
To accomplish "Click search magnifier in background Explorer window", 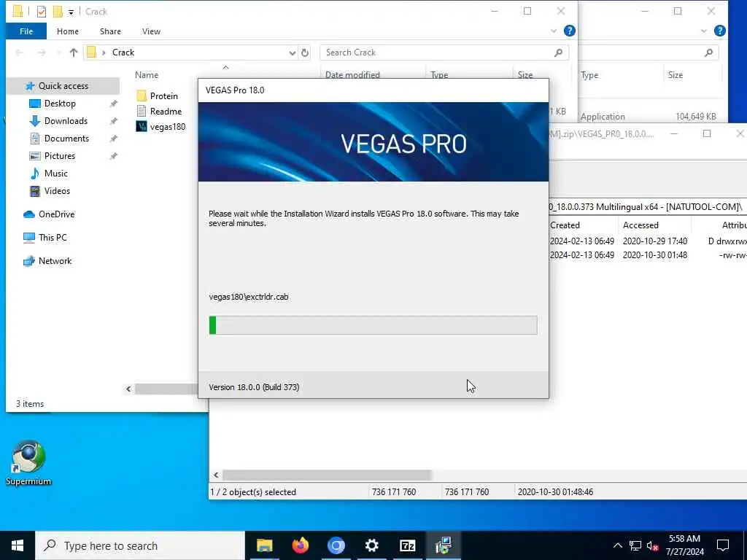I will tap(709, 52).
